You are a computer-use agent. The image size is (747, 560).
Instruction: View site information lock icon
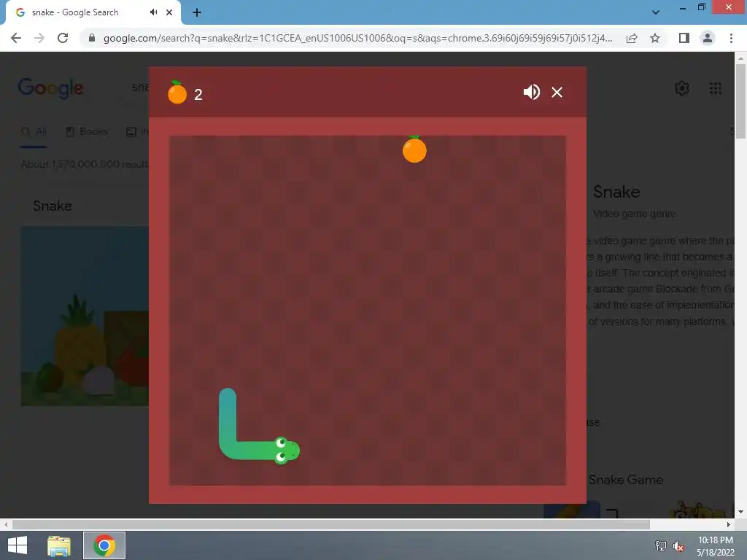91,38
